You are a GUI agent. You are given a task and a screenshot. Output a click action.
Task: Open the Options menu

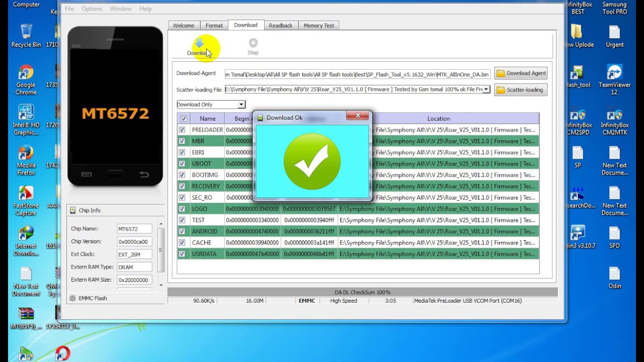pyautogui.click(x=92, y=9)
